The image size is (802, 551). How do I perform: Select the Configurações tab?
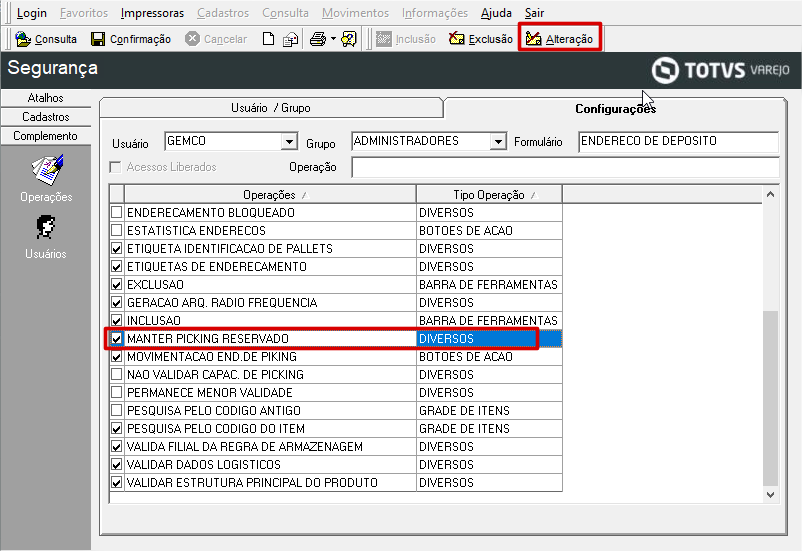(615, 108)
